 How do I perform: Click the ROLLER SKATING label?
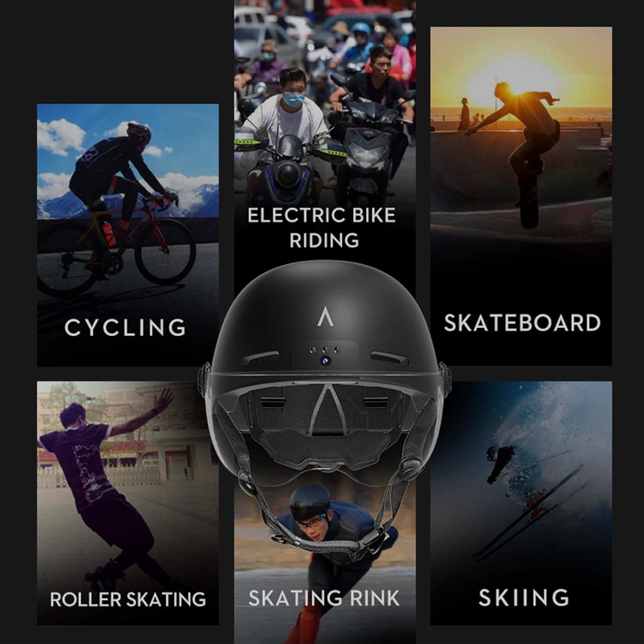click(x=128, y=599)
